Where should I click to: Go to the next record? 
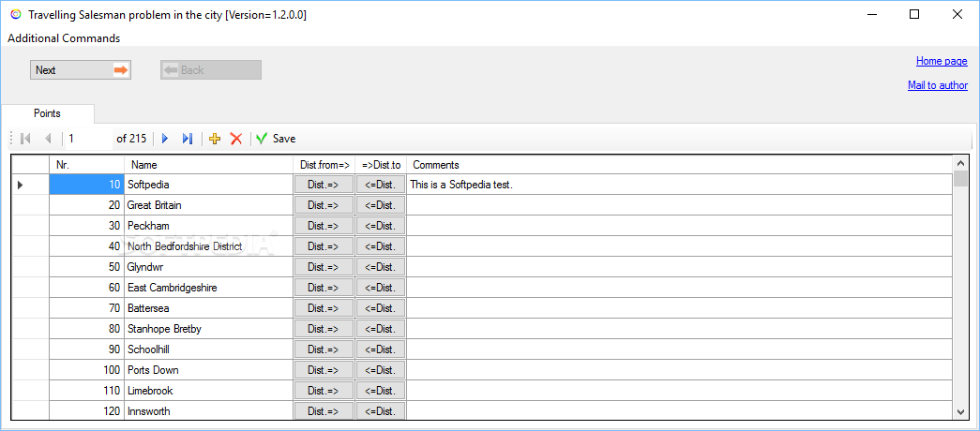pyautogui.click(x=165, y=139)
